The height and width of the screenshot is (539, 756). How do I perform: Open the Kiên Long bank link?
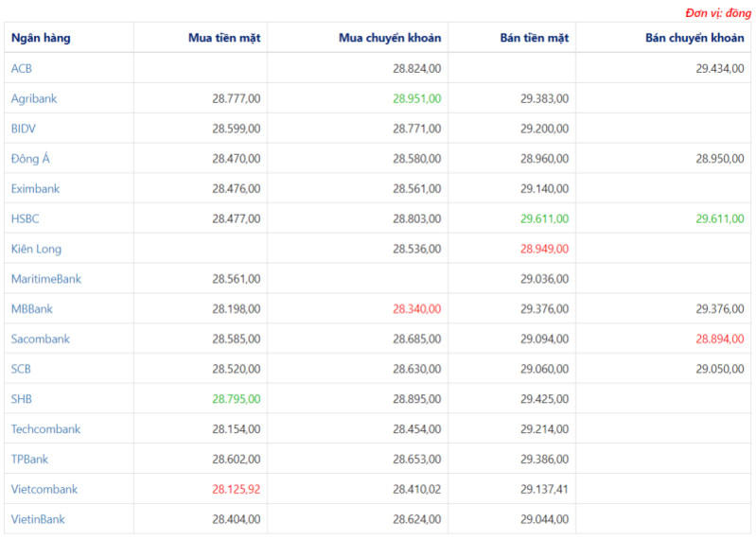[36, 249]
